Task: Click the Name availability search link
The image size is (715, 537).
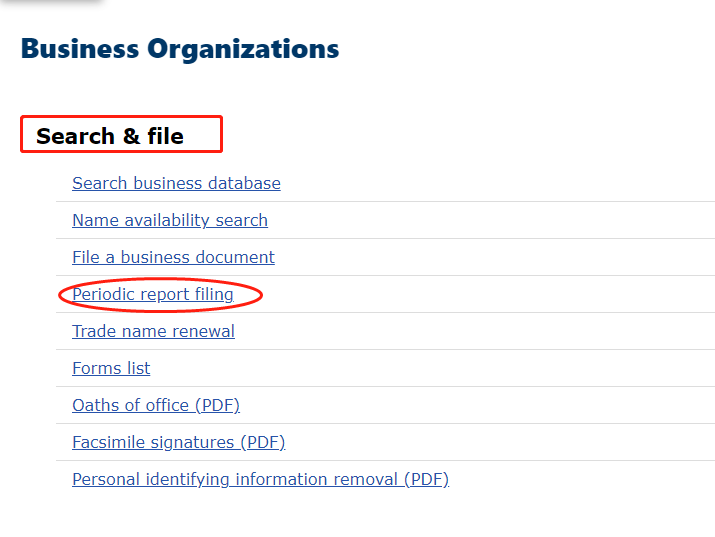Action: [170, 220]
